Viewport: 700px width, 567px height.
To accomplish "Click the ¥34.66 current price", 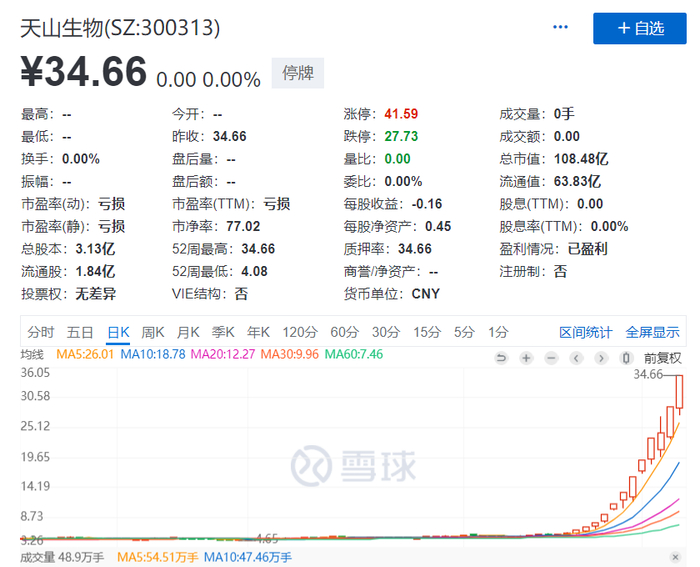I will click(x=83, y=71).
